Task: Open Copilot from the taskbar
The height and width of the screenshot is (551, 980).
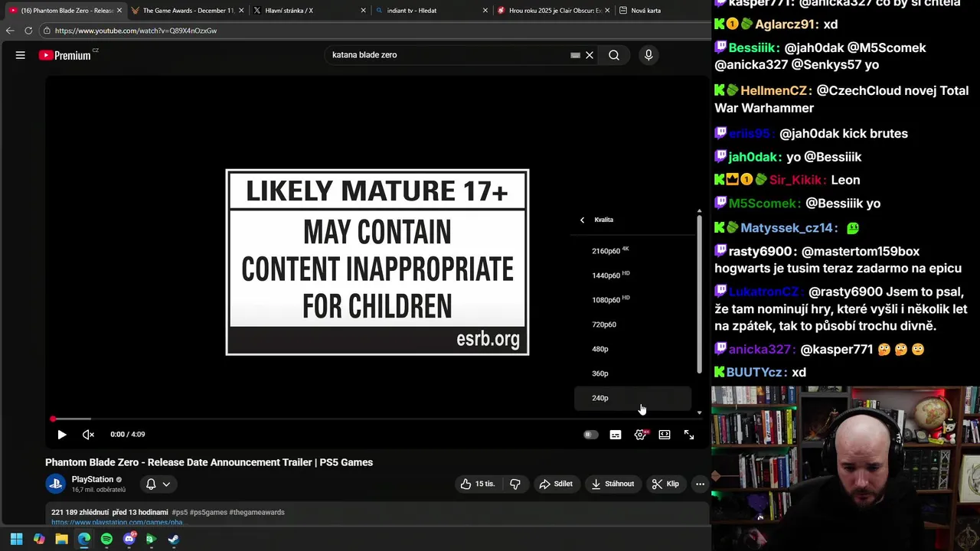Action: [39, 539]
